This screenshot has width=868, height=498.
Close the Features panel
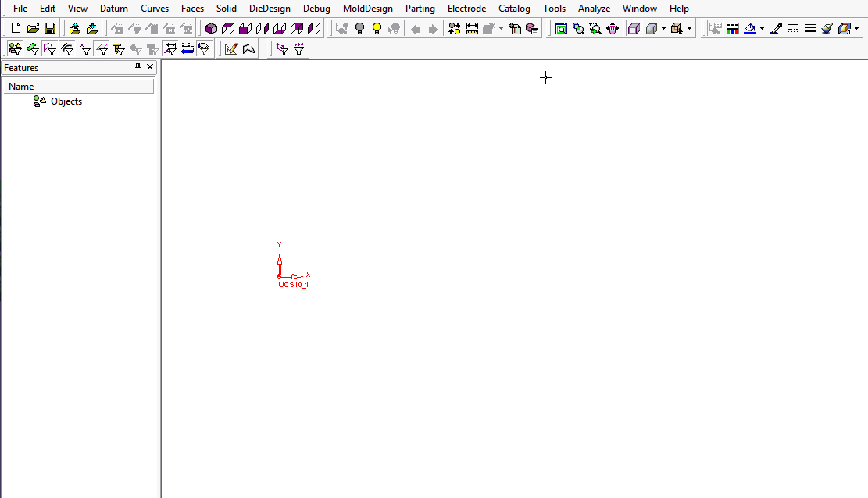[x=150, y=68]
